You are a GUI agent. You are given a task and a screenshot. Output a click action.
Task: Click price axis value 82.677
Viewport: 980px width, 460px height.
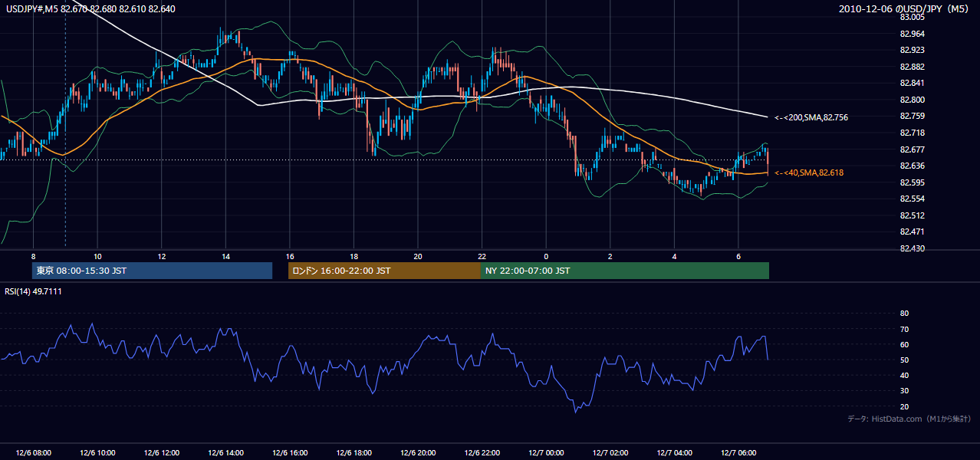point(912,149)
